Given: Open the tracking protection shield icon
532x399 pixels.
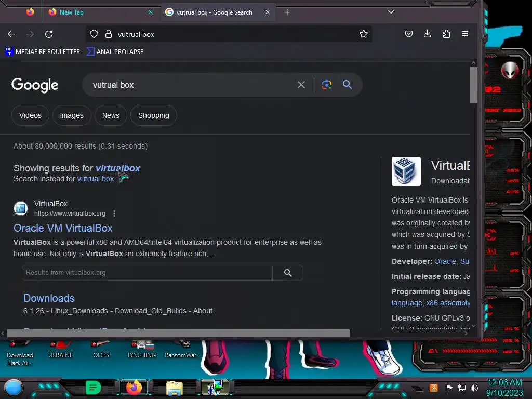Looking at the screenshot, I should coord(94,34).
